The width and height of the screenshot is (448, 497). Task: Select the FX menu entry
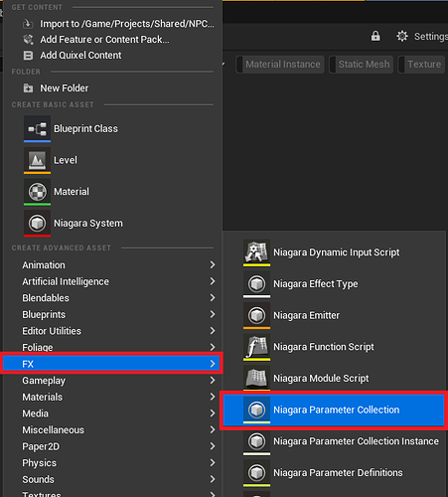pos(112,364)
